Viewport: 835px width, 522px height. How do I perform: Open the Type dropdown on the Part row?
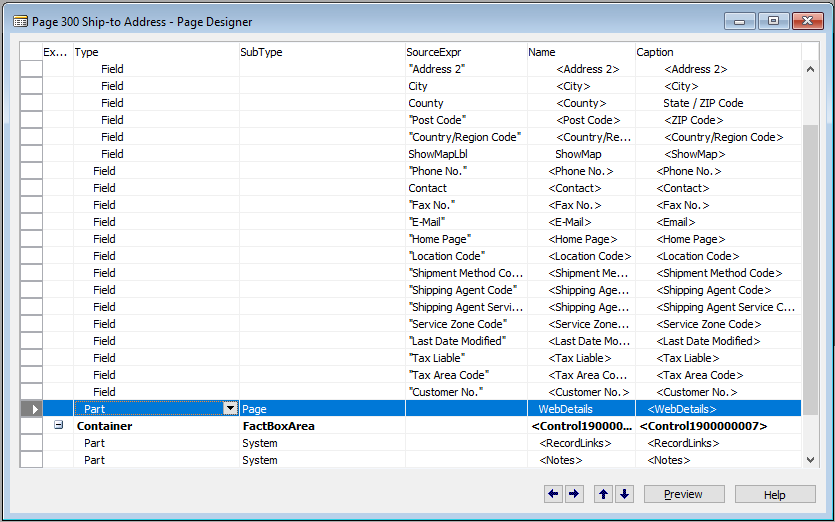point(230,409)
